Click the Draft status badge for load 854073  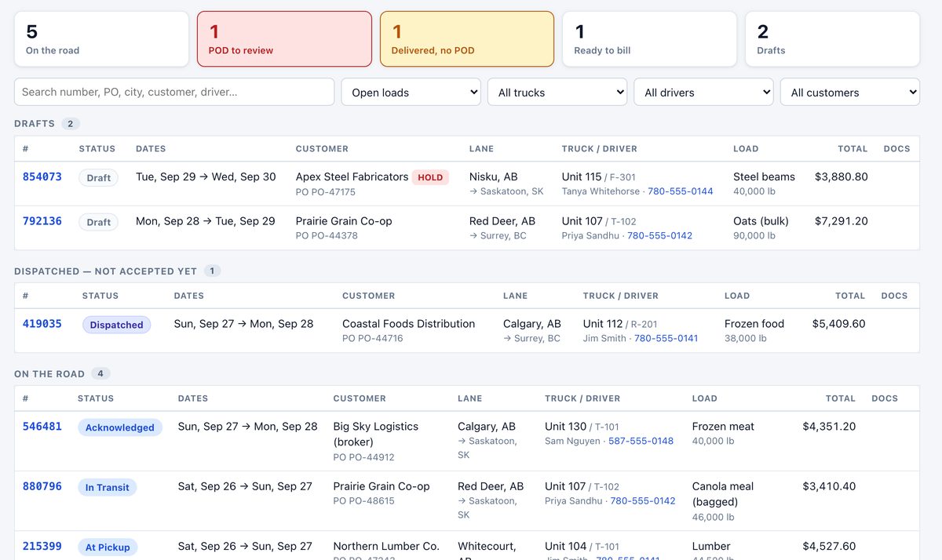(99, 178)
